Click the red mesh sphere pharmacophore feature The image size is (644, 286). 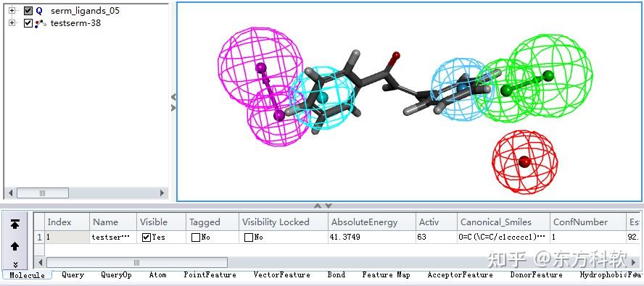525,162
